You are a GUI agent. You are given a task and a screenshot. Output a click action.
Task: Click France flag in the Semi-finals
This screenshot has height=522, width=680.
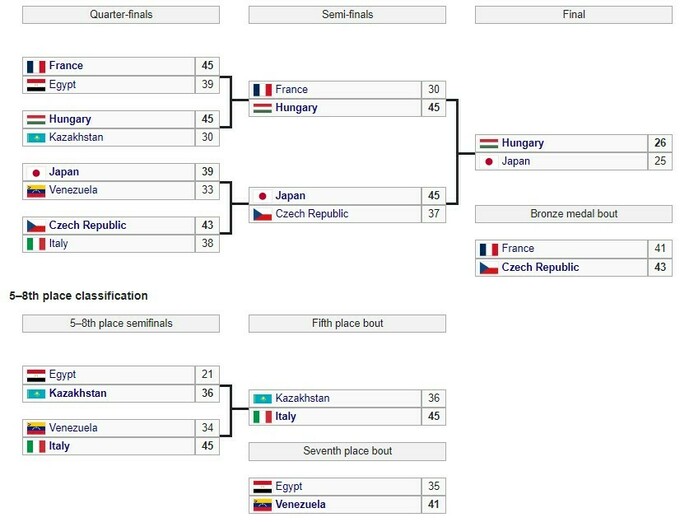click(263, 90)
